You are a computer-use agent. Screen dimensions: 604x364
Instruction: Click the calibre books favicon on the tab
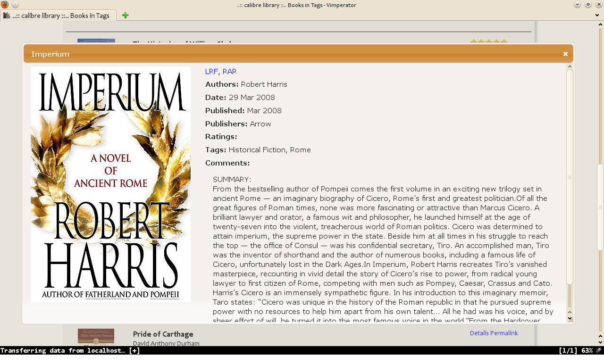tap(7, 16)
